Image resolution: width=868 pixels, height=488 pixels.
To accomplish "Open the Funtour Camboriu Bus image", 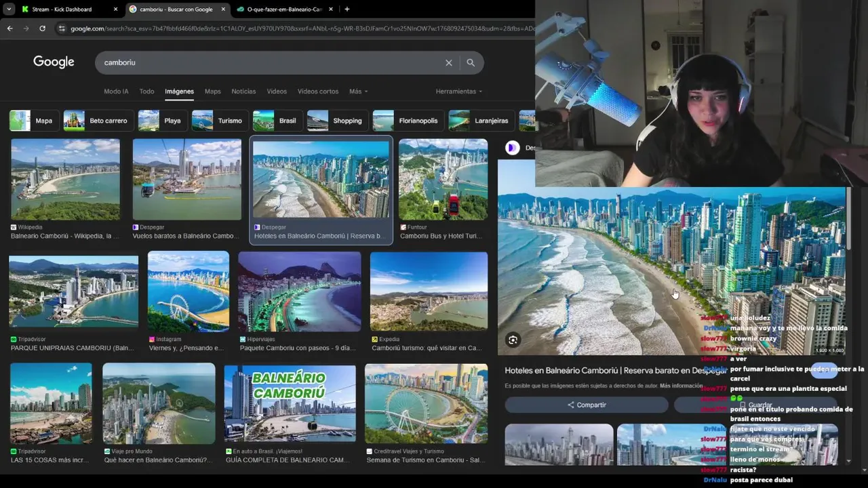I will pos(443,179).
